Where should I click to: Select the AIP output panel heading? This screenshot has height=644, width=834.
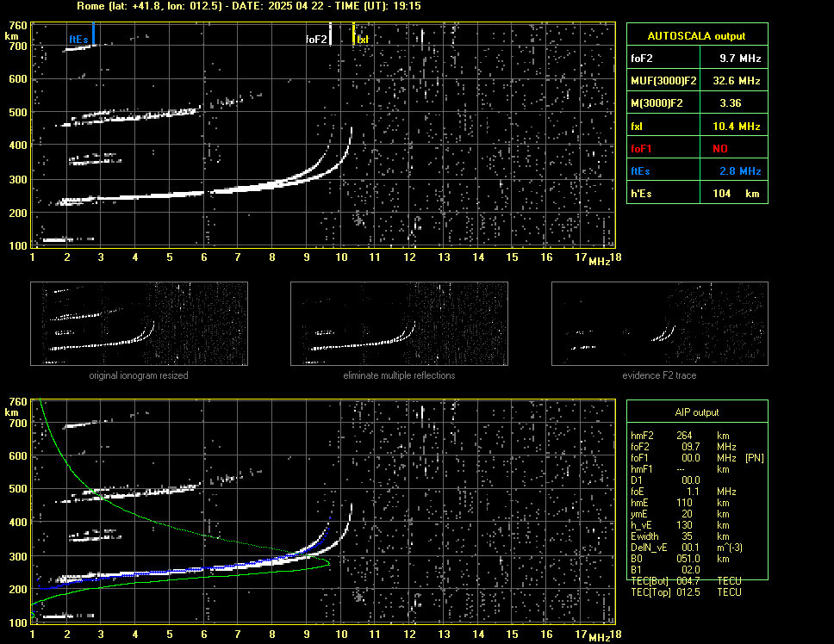click(x=697, y=412)
